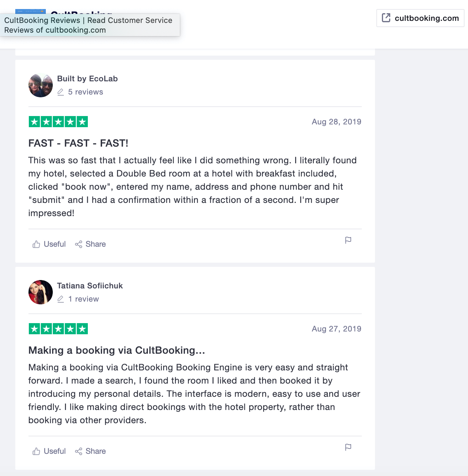Open Built by EcoLab's profile avatar
The height and width of the screenshot is (476, 468).
[40, 85]
